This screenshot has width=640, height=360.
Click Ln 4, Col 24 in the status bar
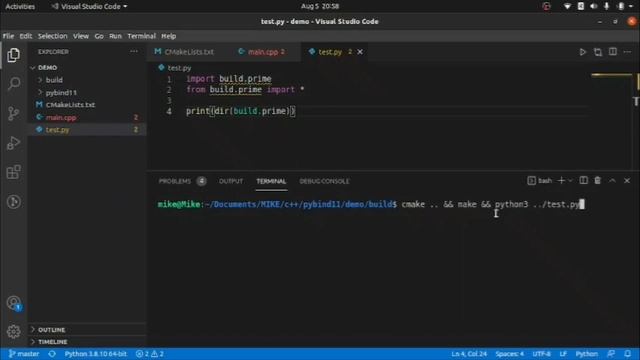(469, 354)
